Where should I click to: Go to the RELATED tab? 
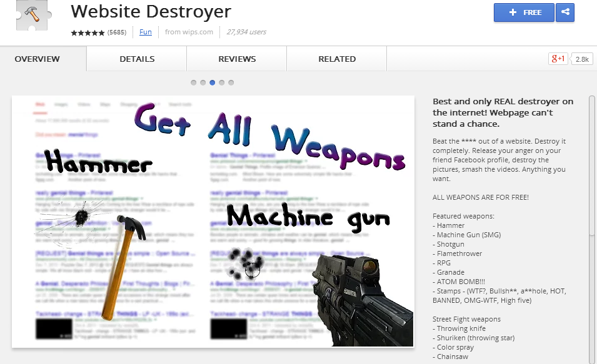[337, 59]
